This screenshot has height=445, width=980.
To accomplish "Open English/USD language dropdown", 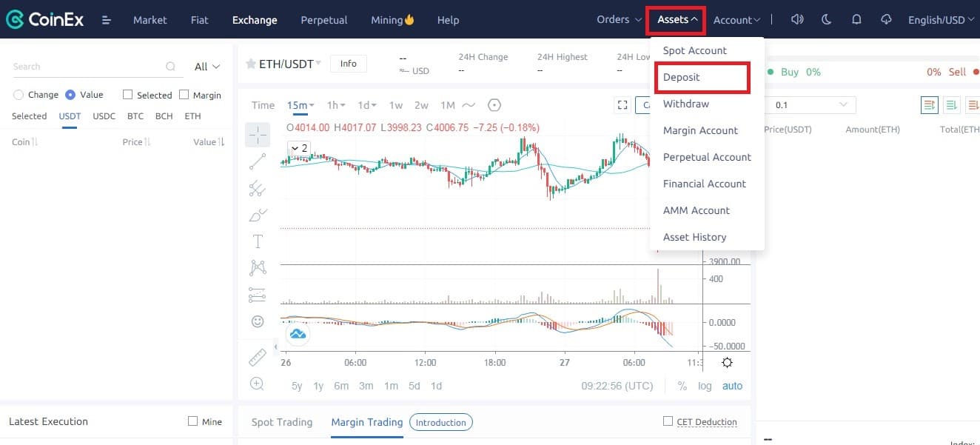I will tap(941, 20).
